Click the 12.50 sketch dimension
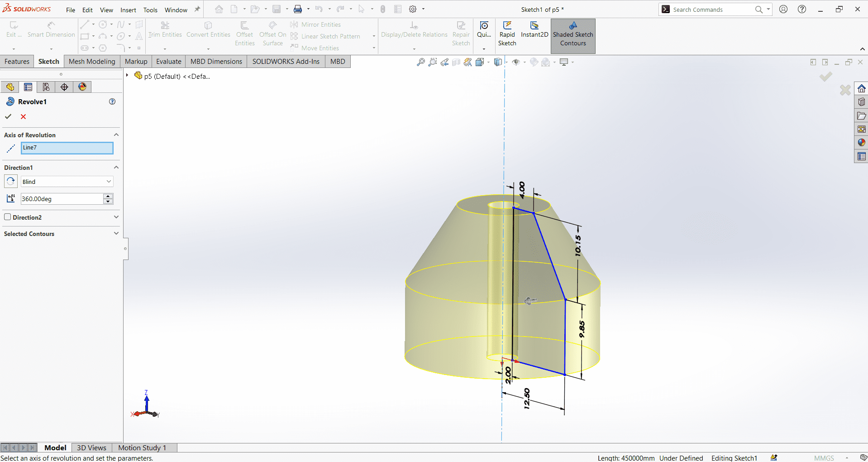 527,399
